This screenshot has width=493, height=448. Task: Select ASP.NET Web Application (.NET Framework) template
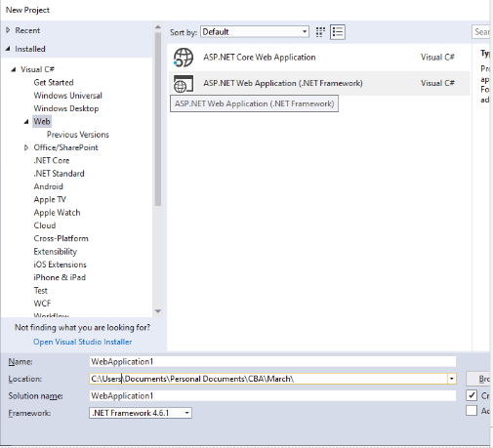tap(319, 83)
